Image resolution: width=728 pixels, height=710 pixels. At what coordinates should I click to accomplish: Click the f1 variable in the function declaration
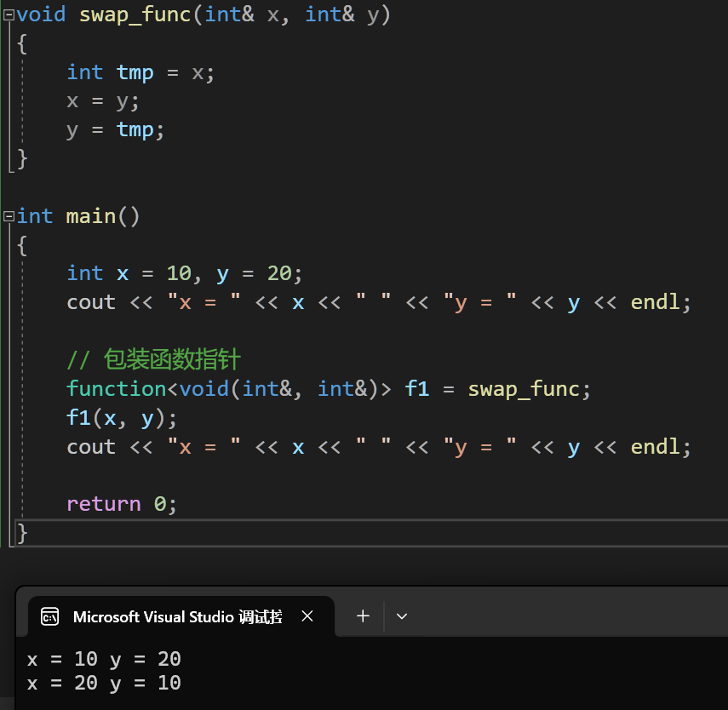coord(417,389)
